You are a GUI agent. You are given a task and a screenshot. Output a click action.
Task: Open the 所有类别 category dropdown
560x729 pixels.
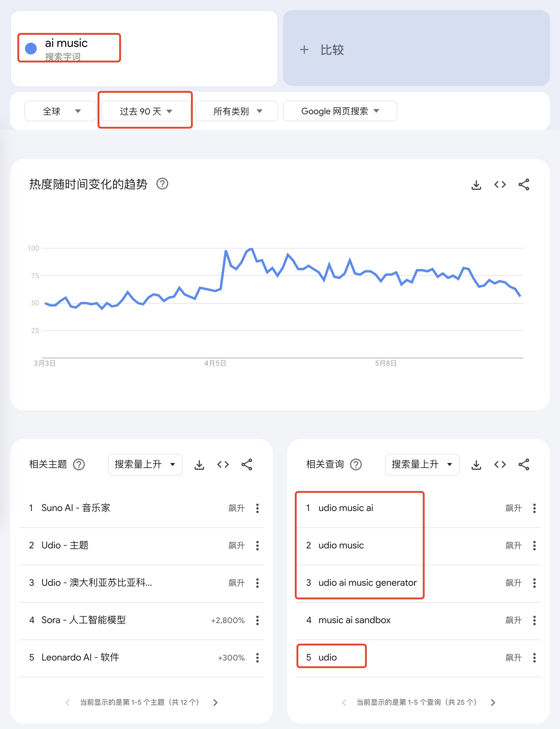pos(237,111)
